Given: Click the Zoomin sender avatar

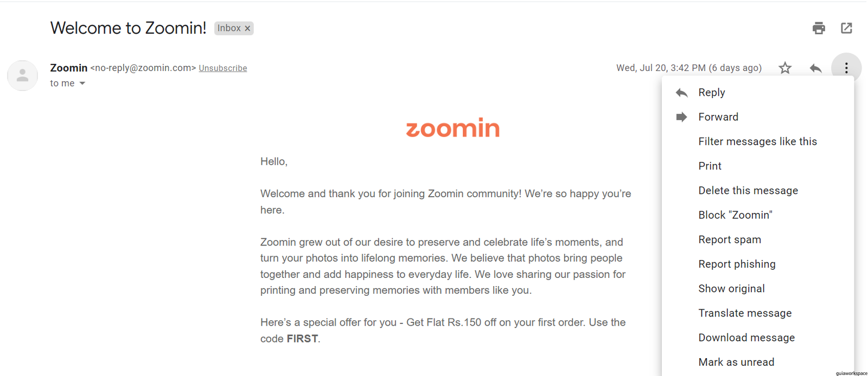Looking at the screenshot, I should [x=22, y=75].
